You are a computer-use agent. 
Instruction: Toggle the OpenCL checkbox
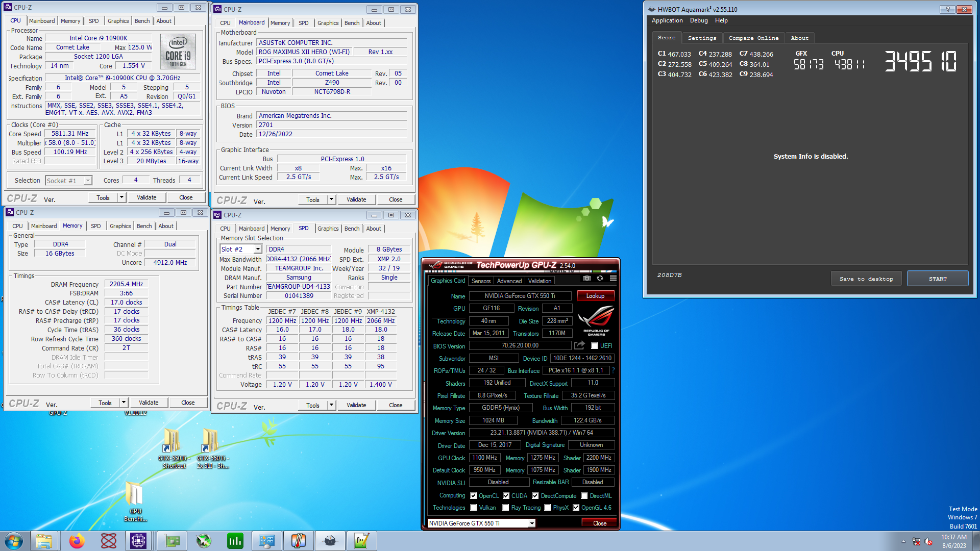coord(474,496)
